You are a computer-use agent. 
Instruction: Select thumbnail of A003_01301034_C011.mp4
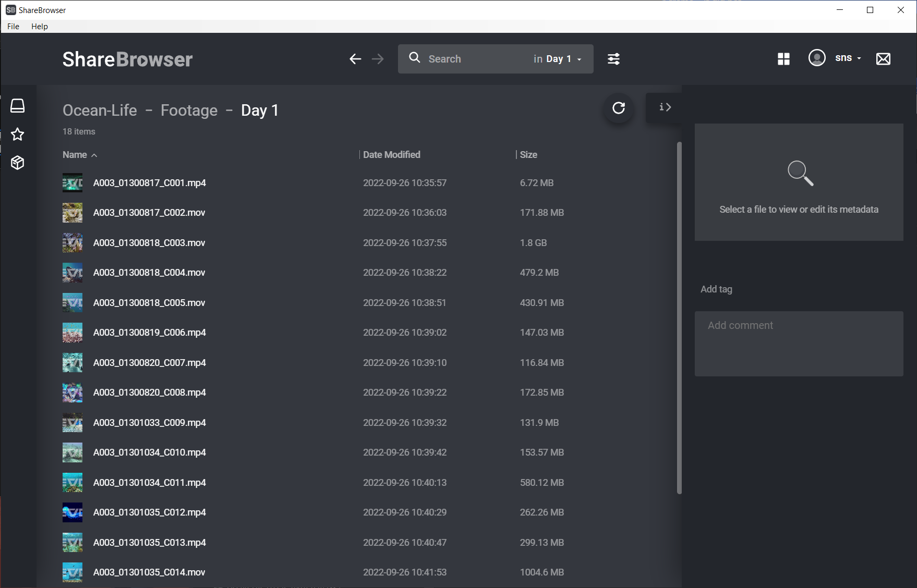73,483
